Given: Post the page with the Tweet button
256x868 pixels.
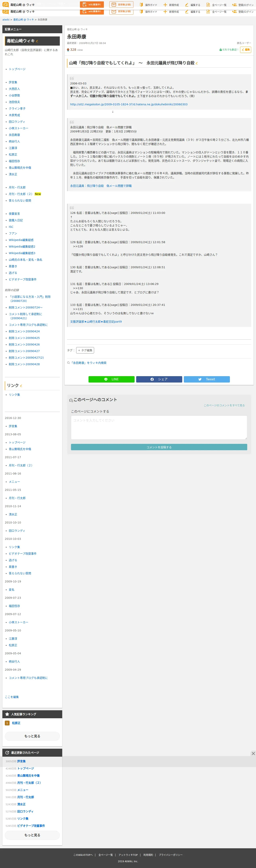Looking at the screenshot, I should coord(207,379).
